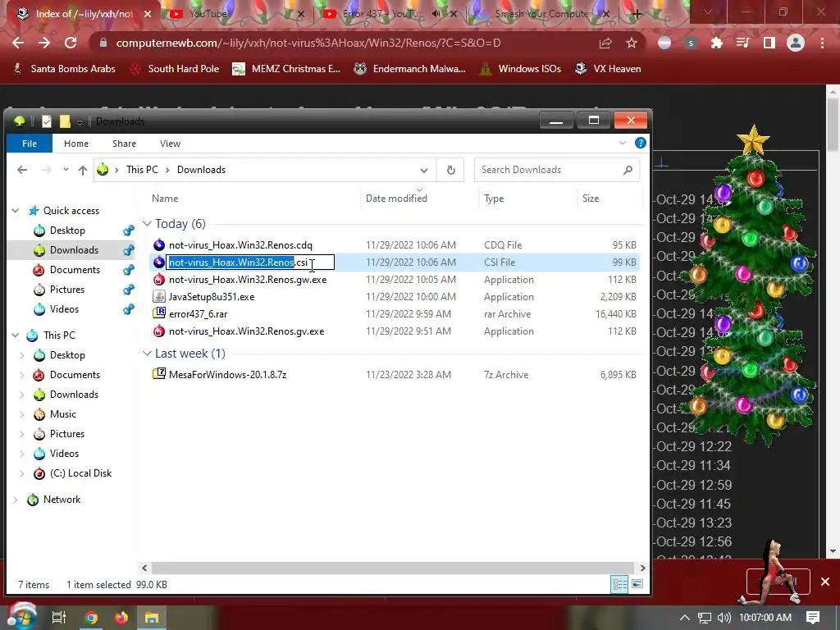Screen dimensions: 840x630
Task: Open MEMZ Christmas bookmark
Action: 286,69
